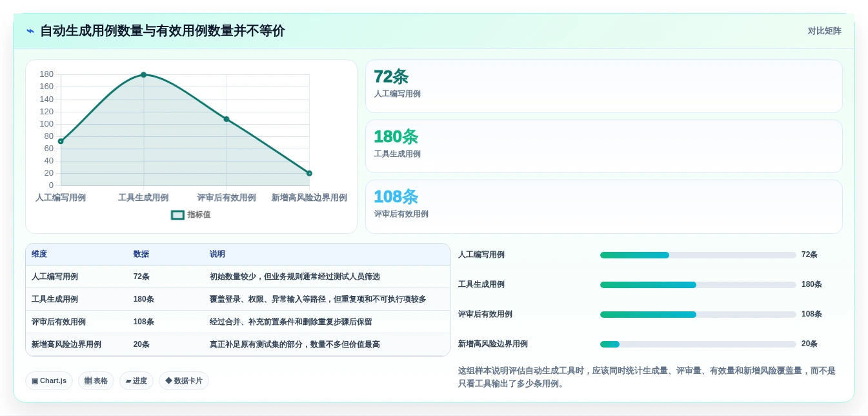Screen dimensions: 868x416
Task: Click the lightning icon beside the title
Action: coord(30,31)
